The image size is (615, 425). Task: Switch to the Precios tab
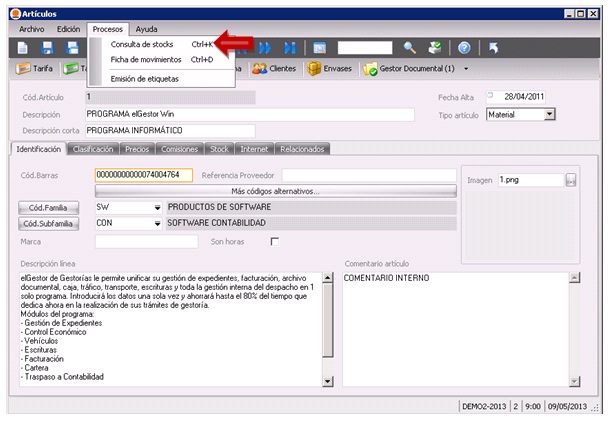click(138, 149)
